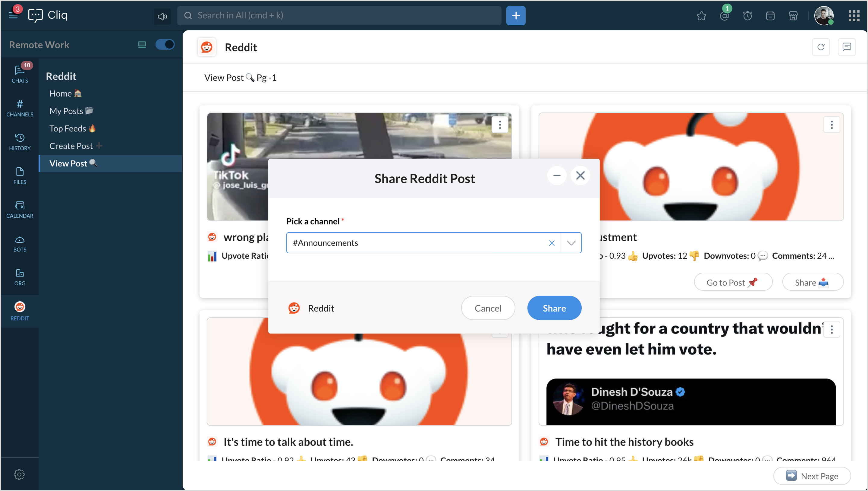Open reminders alarm clock icon
This screenshot has height=491, width=868.
click(747, 16)
